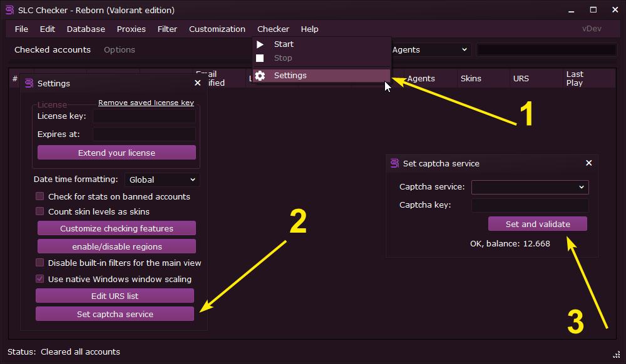Click Customize checking features button
The width and height of the screenshot is (626, 364).
[116, 228]
